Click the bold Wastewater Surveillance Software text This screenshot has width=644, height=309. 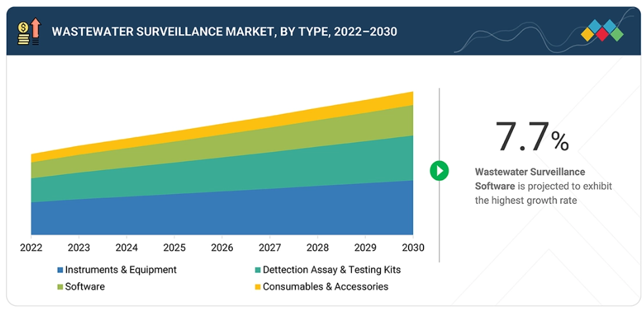point(530,179)
